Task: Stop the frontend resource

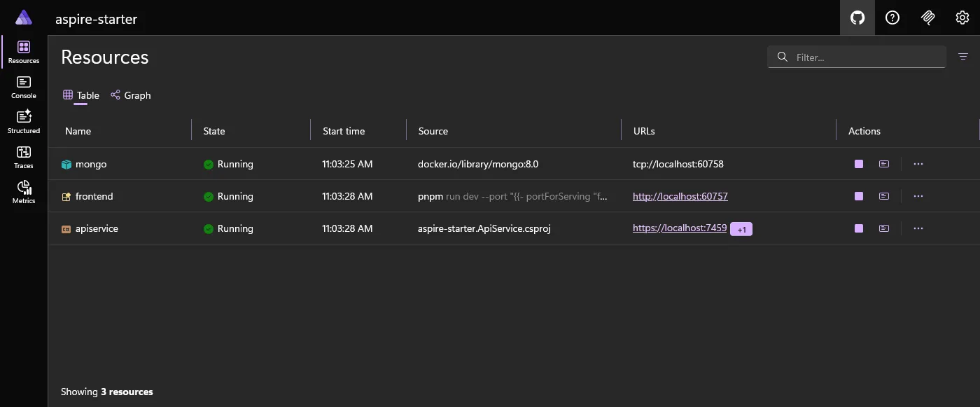Action: pos(858,196)
